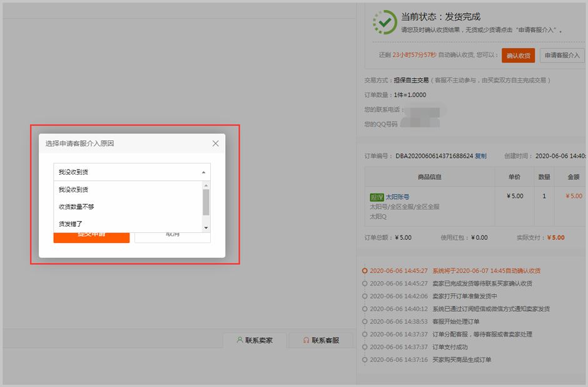
Task: Choose 我没收到货 from the reason list
Action: [x=128, y=190]
